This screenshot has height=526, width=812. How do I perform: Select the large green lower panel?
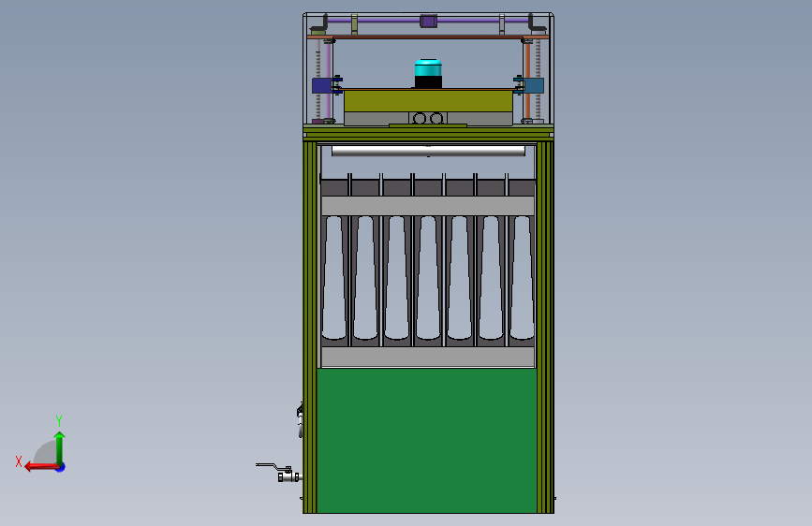[x=427, y=441]
